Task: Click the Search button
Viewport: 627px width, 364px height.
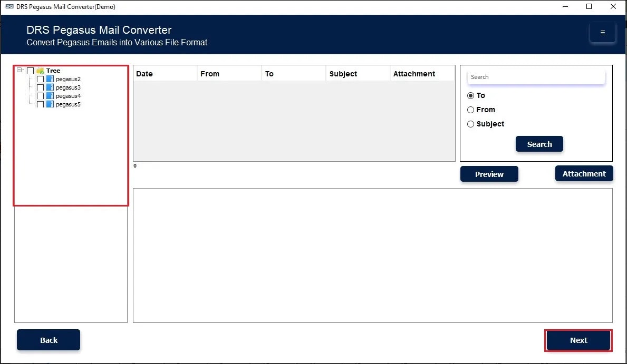Action: [539, 144]
